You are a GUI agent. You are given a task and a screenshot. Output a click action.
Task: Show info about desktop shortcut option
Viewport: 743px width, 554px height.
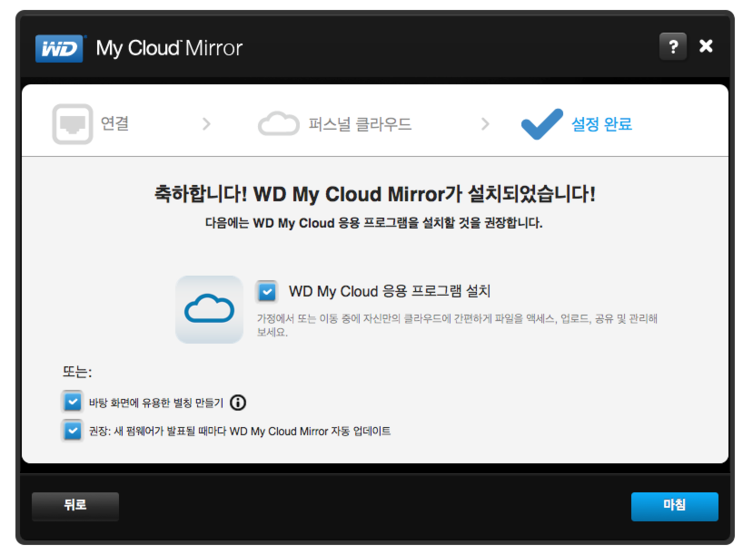click(238, 403)
